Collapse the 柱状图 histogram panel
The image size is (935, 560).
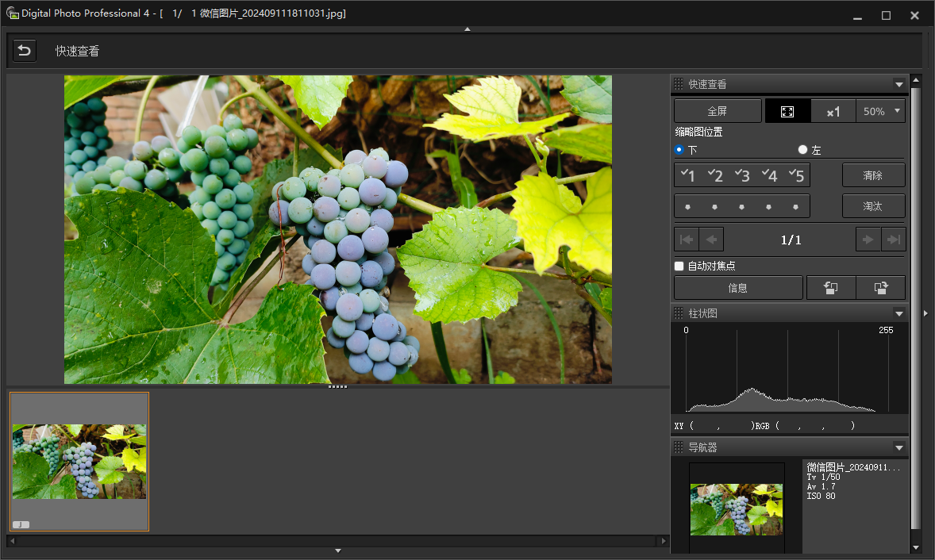pyautogui.click(x=898, y=313)
